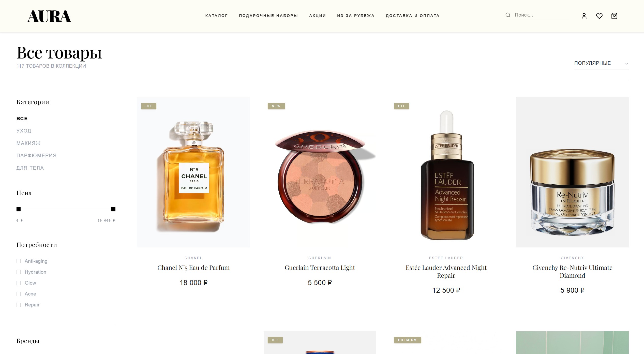Open the Estée Lauder serum product image

click(x=446, y=172)
